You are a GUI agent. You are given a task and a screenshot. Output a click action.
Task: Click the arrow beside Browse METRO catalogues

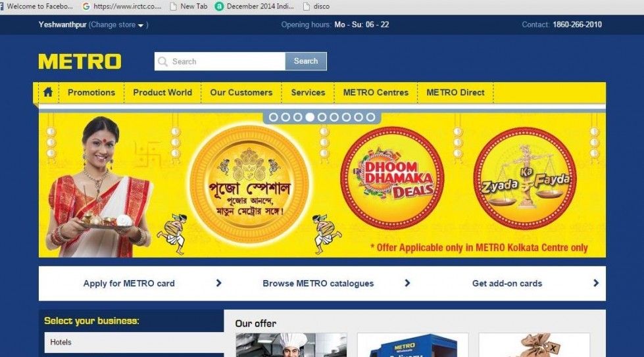[407, 283]
